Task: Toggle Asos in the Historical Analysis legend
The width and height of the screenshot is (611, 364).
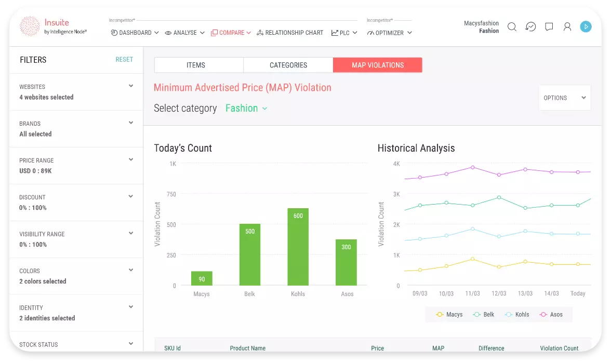Action: 552,314
